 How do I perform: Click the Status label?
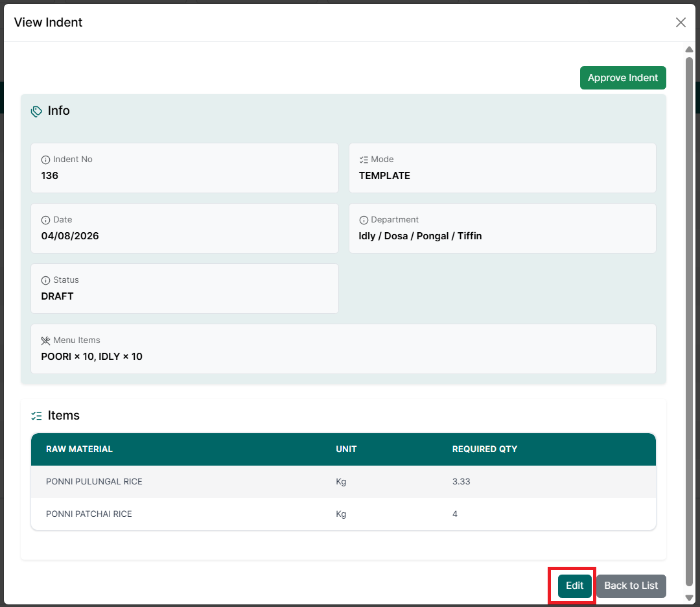[x=66, y=280]
